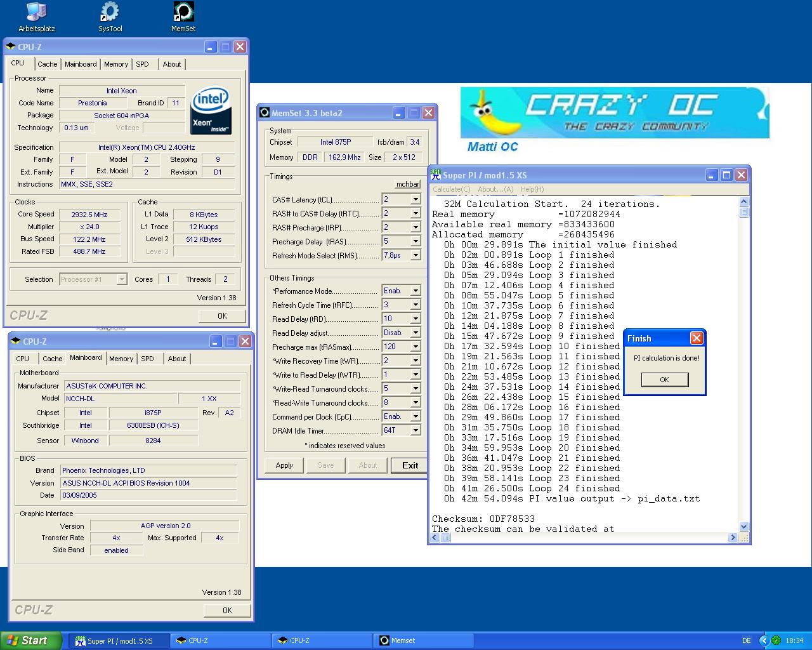Click OK in upper CPU-Z window
This screenshot has height=650, width=812.
coord(222,315)
